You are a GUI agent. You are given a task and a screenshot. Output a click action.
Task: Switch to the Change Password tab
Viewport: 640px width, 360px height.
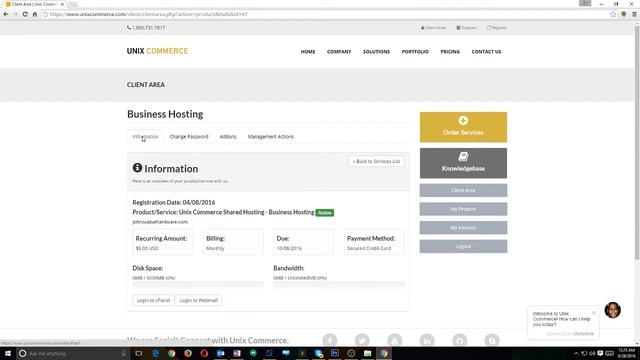click(189, 137)
